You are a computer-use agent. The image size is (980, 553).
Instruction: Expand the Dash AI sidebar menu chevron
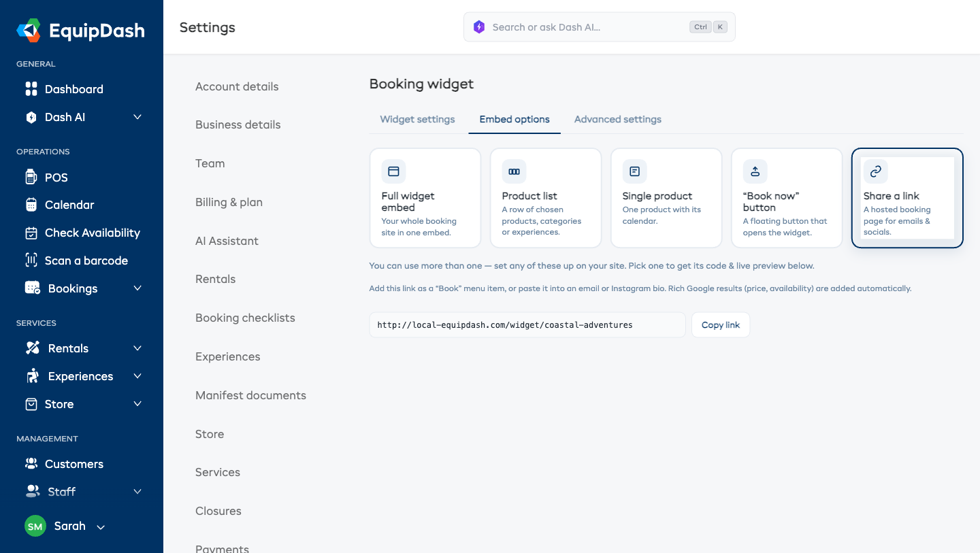click(x=137, y=117)
